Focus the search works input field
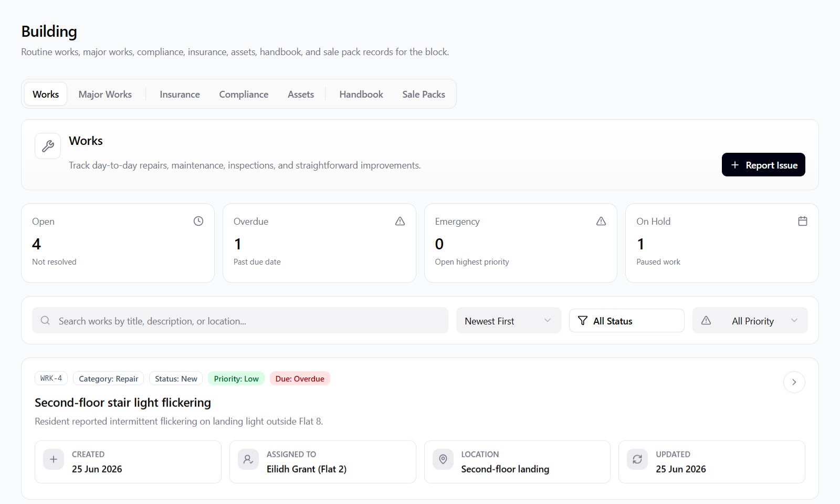 (x=240, y=321)
